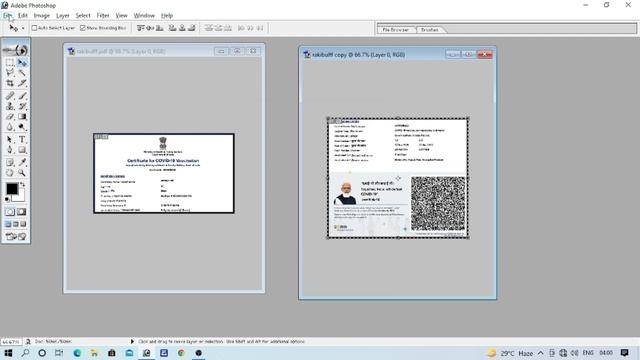
Task: Enable the Auto Select Layer checkbox
Action: [x=34, y=28]
